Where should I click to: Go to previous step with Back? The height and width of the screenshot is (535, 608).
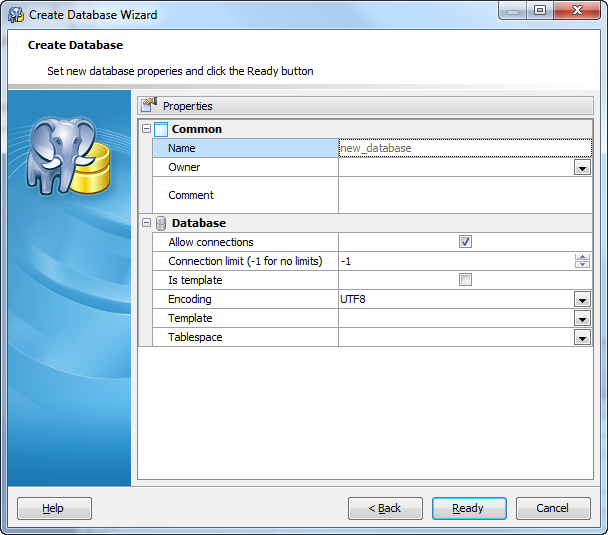pos(385,508)
